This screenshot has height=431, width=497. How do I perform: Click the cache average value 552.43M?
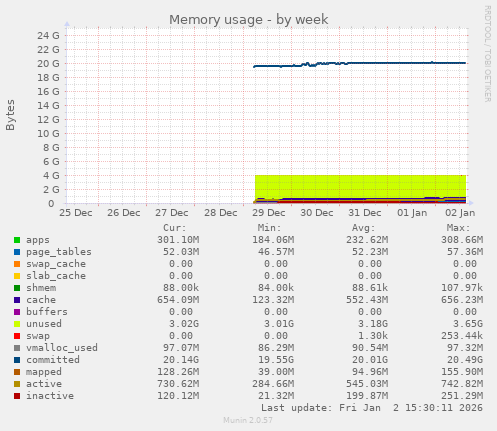click(367, 300)
